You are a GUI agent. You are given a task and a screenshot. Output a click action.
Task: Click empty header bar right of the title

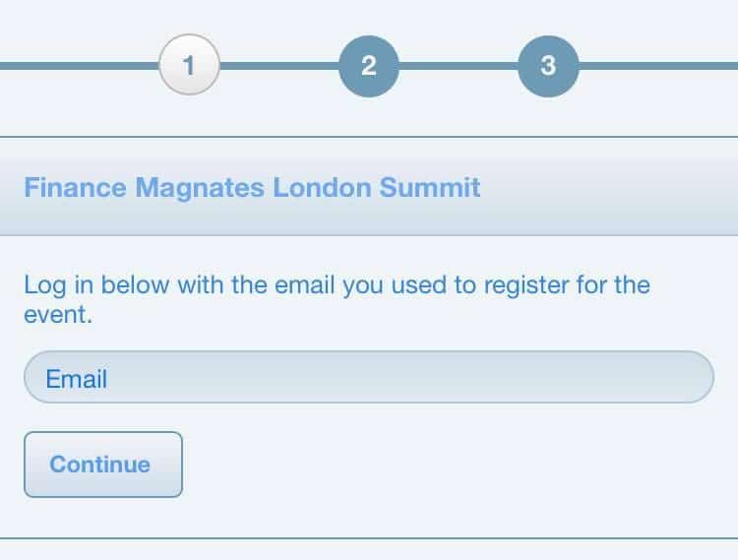tap(610, 187)
